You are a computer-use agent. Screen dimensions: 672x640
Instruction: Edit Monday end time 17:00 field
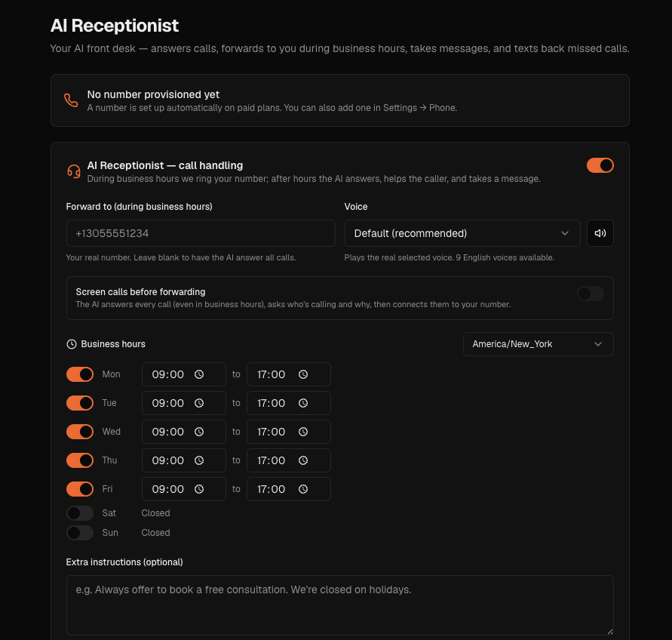[x=289, y=374]
